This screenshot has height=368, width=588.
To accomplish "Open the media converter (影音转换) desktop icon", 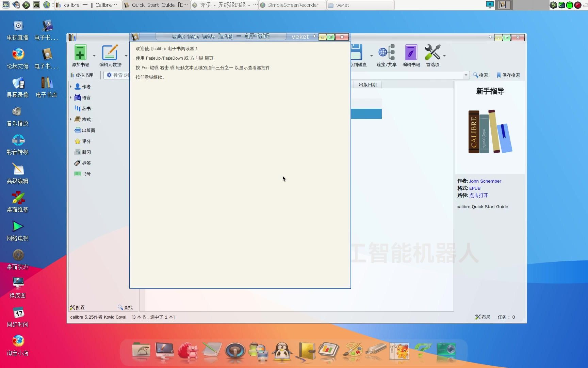I will click(x=18, y=144).
